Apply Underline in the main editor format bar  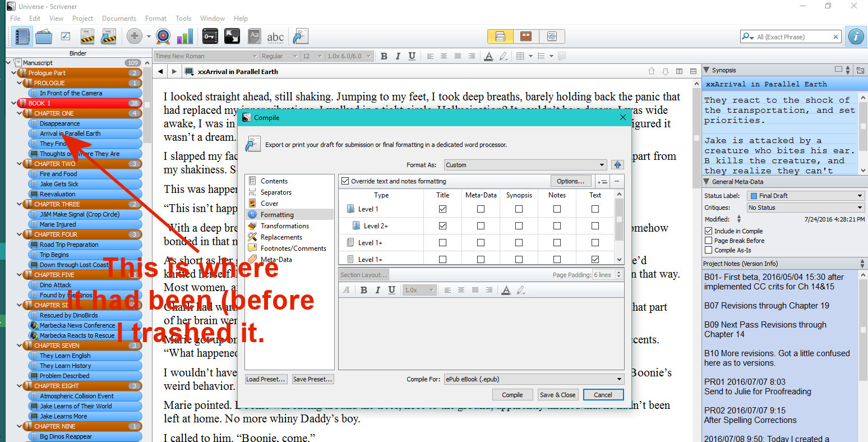pos(412,56)
